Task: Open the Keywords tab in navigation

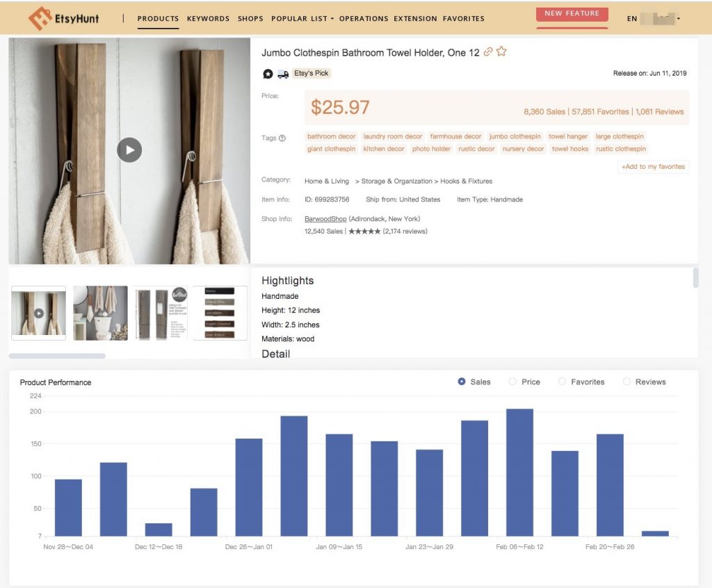Action: coord(208,19)
